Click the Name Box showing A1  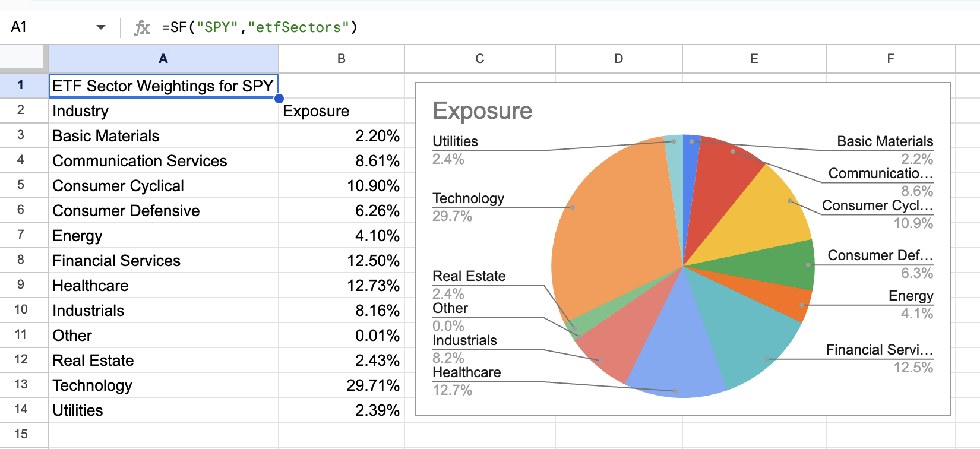(x=19, y=27)
